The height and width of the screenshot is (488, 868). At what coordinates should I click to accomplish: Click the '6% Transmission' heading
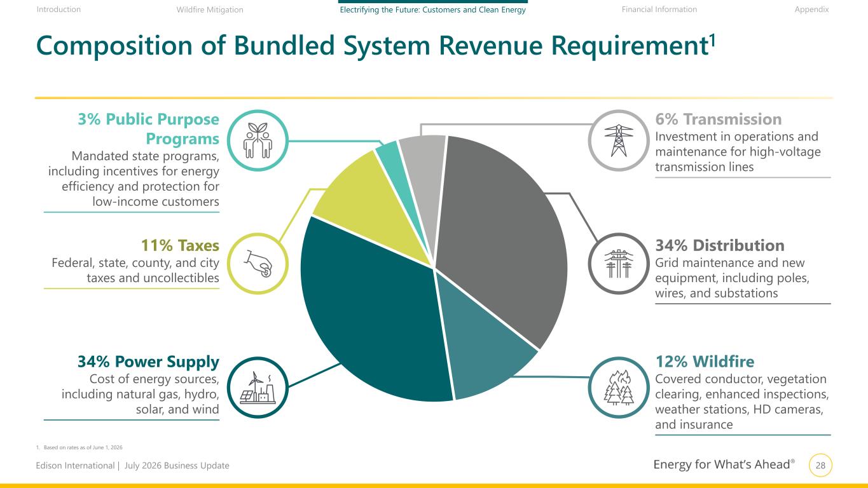719,119
